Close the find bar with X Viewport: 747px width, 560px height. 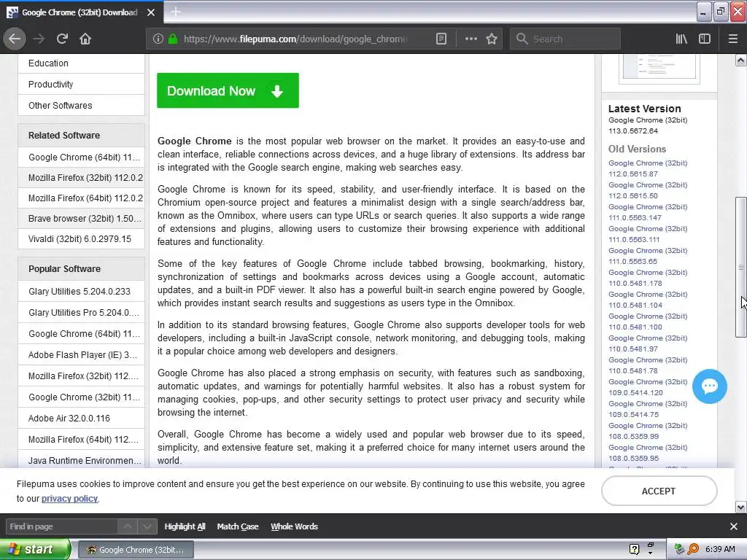pos(734,526)
